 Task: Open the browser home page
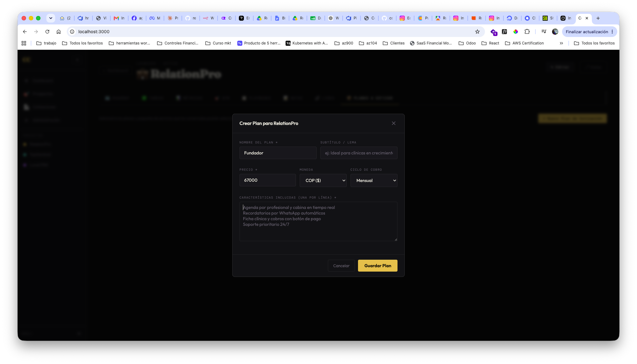(x=59, y=32)
